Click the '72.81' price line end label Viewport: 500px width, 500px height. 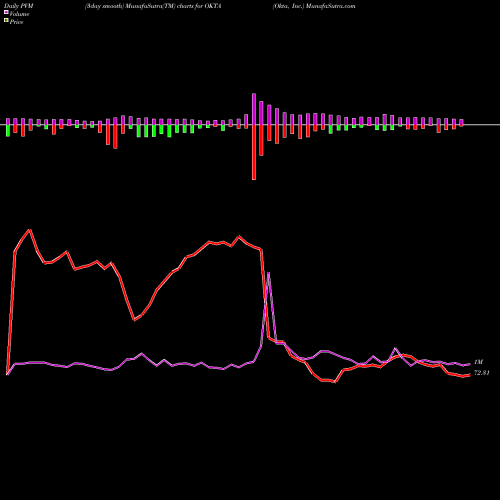[481, 373]
